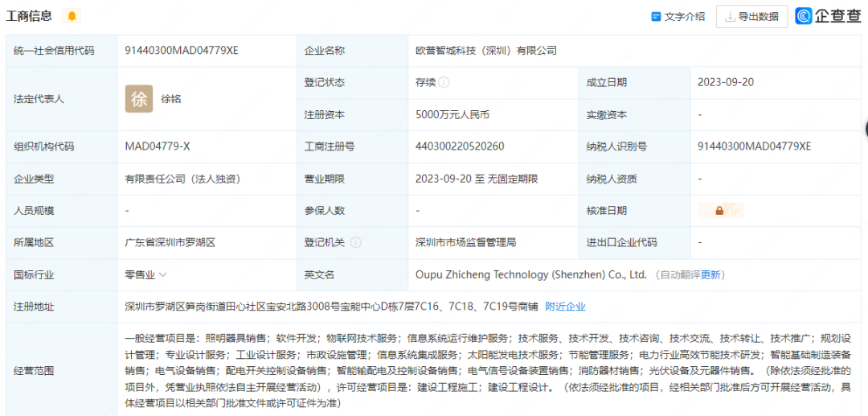
Task: Click the info icon beside 存续
Action: 444,83
